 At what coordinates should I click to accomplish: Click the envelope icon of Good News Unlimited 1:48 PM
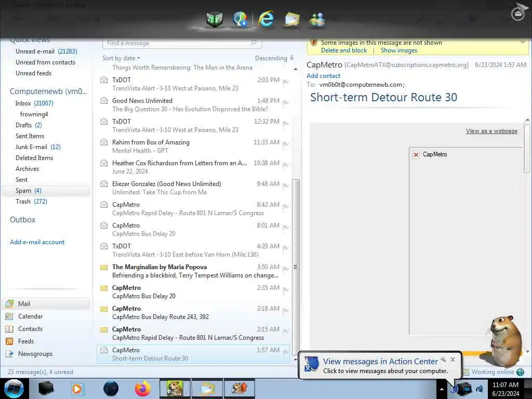click(x=104, y=101)
